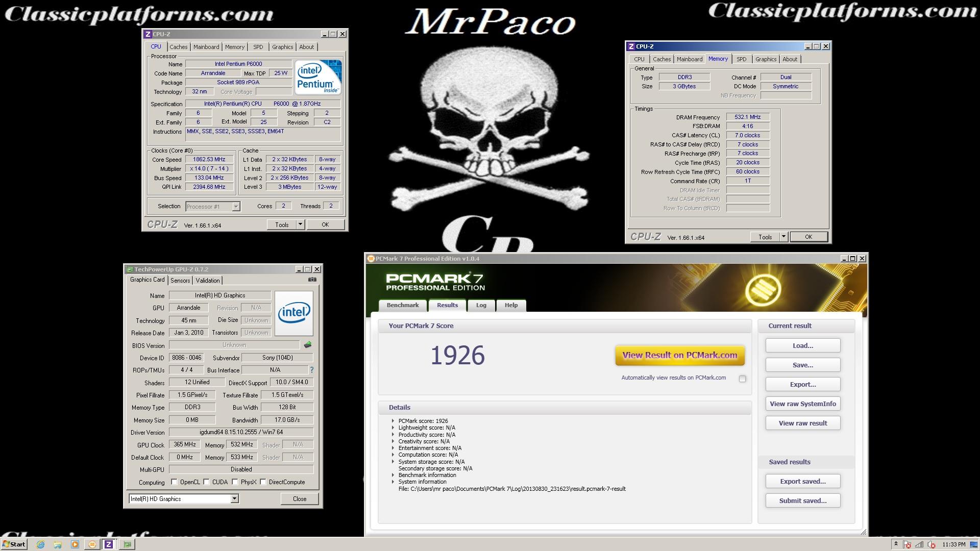980x551 pixels.
Task: Click View Result on PCMark.com button
Action: (x=680, y=356)
